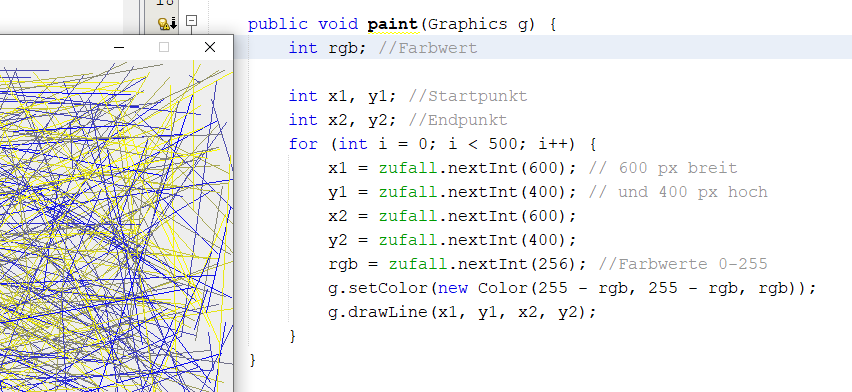The height and width of the screenshot is (392, 852).
Task: Click the //Startpunkt comment
Action: [x=467, y=96]
